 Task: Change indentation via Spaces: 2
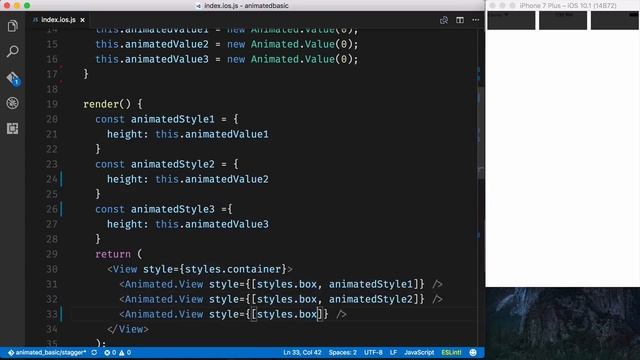pos(342,352)
